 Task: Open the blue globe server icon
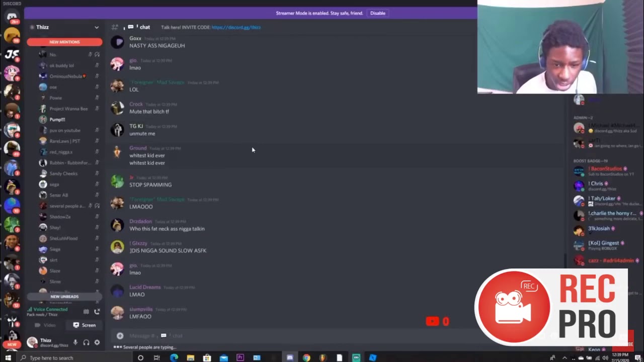click(12, 205)
